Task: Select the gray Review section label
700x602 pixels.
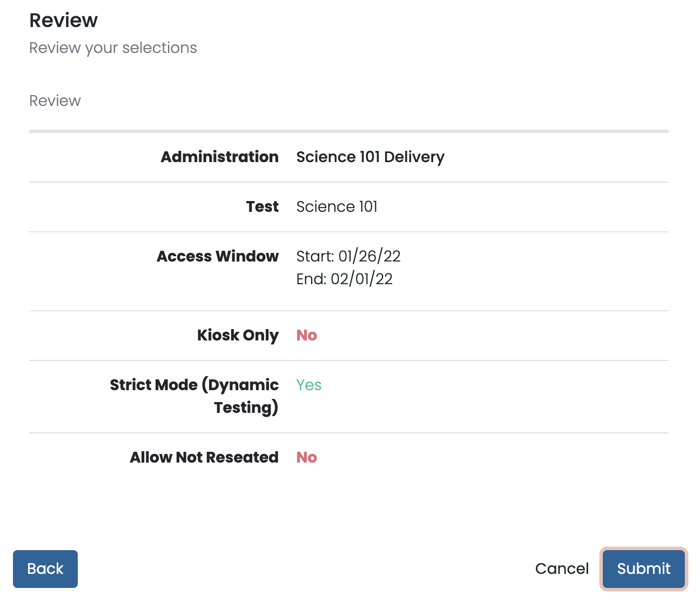Action: [55, 101]
